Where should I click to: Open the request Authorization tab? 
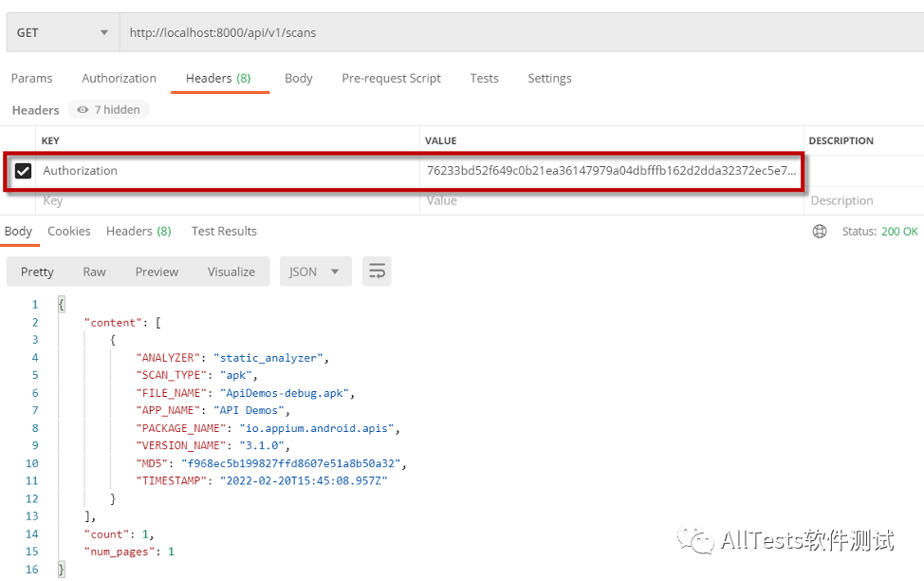coord(119,78)
